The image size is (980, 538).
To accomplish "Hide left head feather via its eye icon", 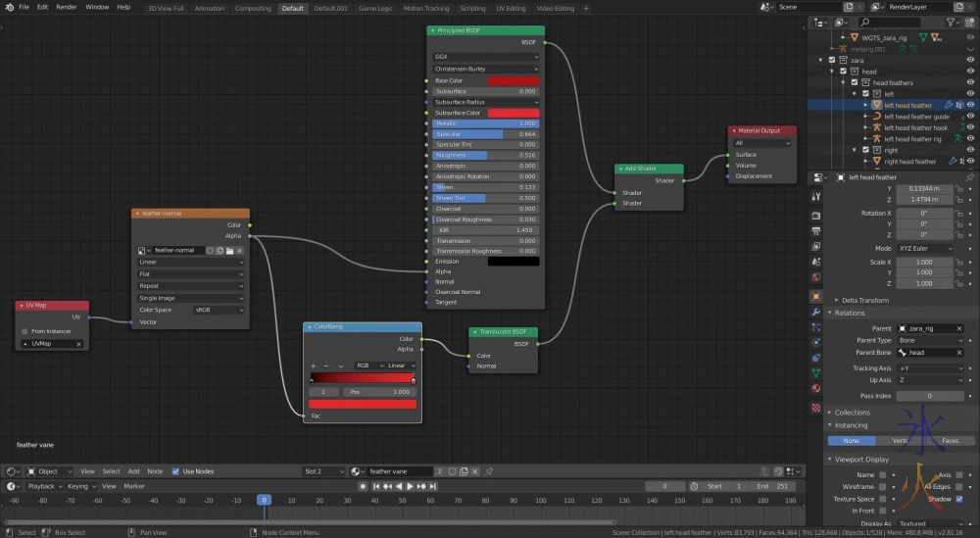I will point(970,105).
